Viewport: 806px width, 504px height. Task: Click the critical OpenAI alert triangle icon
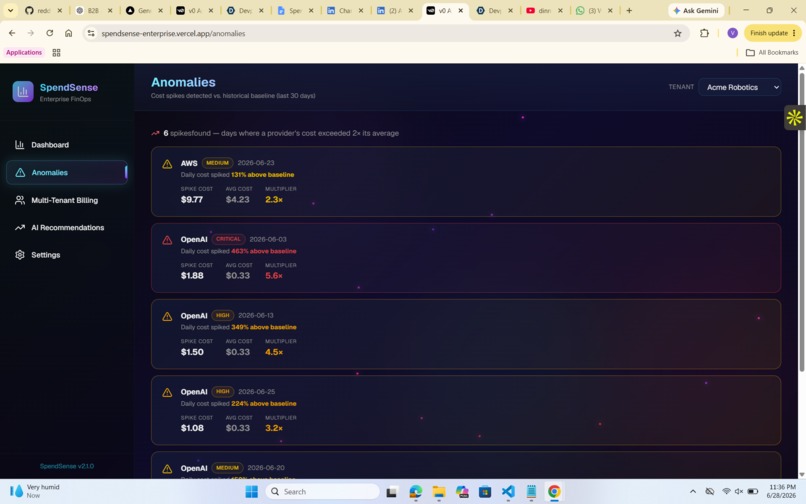click(x=167, y=240)
